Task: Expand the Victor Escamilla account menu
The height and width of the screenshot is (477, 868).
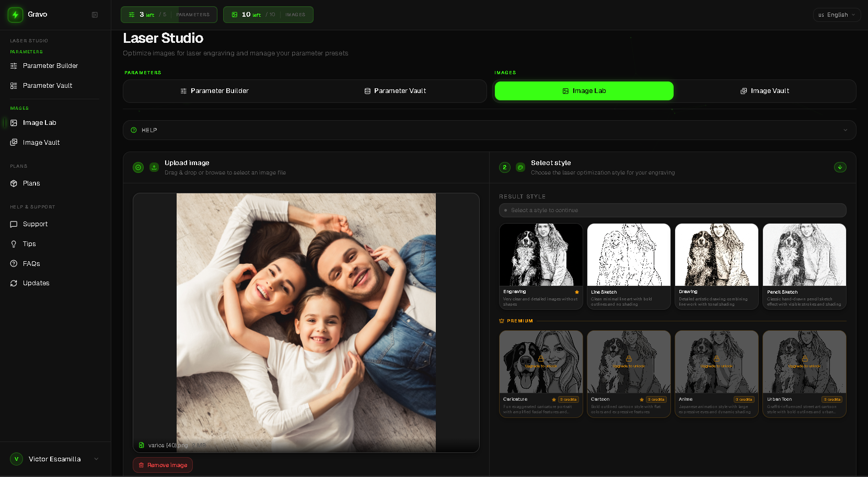Action: (x=55, y=459)
